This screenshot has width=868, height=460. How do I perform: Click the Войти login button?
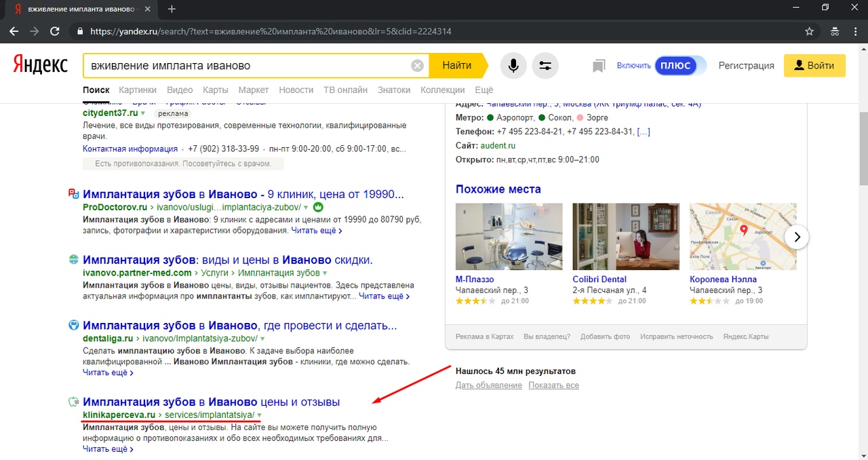(x=814, y=66)
